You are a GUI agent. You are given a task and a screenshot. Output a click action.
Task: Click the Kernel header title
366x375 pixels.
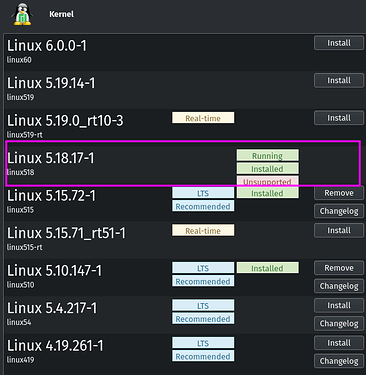pos(61,14)
